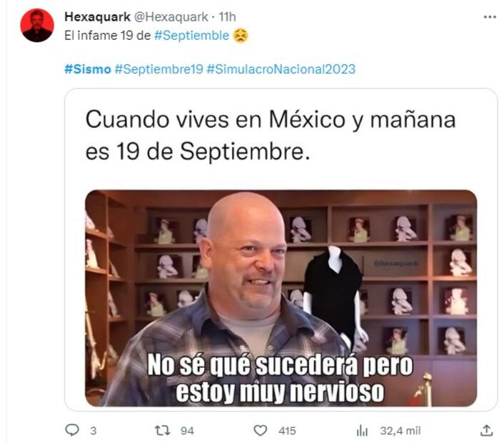Open the 11h timestamp link
Viewport: 504px width, 443px height.
coord(227,16)
